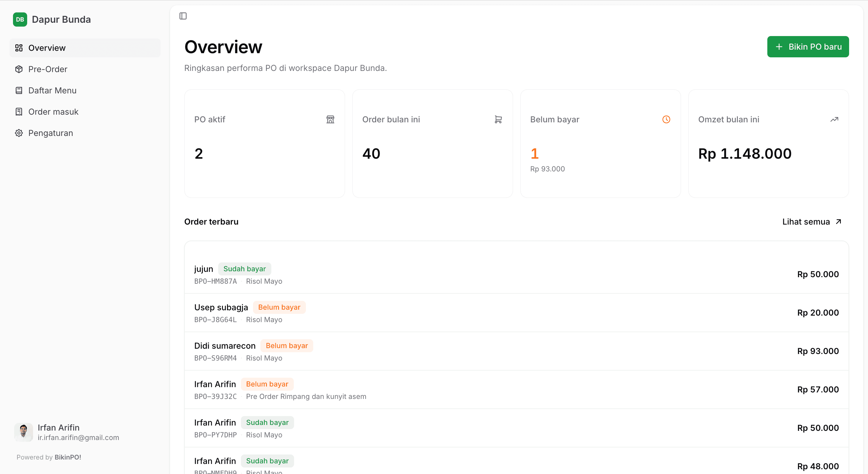Click the Bikin PO baru button
The image size is (868, 474).
pyautogui.click(x=808, y=47)
